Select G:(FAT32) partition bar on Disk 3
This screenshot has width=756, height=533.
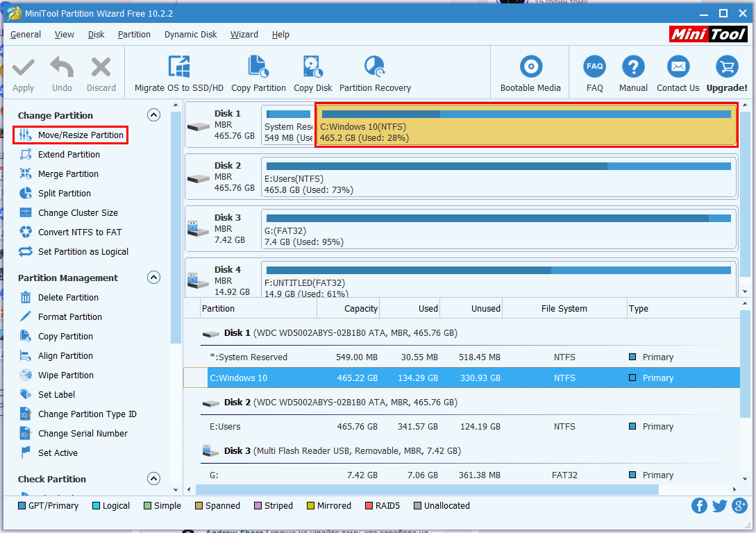499,230
